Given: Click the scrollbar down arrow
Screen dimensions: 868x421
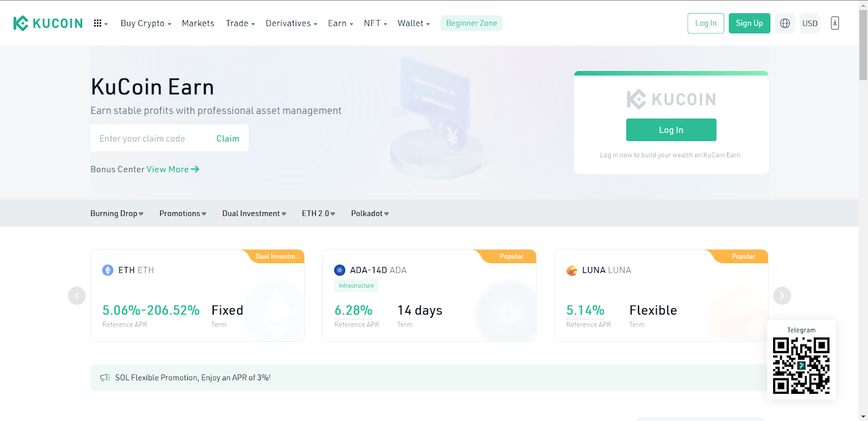Looking at the screenshot, I should [863, 417].
